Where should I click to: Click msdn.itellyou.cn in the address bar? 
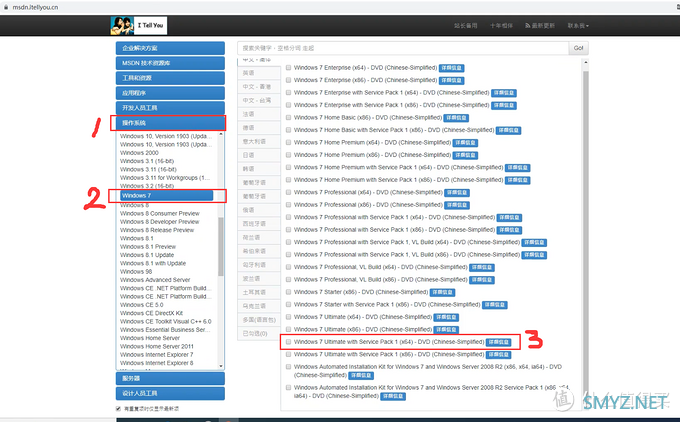(35, 7)
